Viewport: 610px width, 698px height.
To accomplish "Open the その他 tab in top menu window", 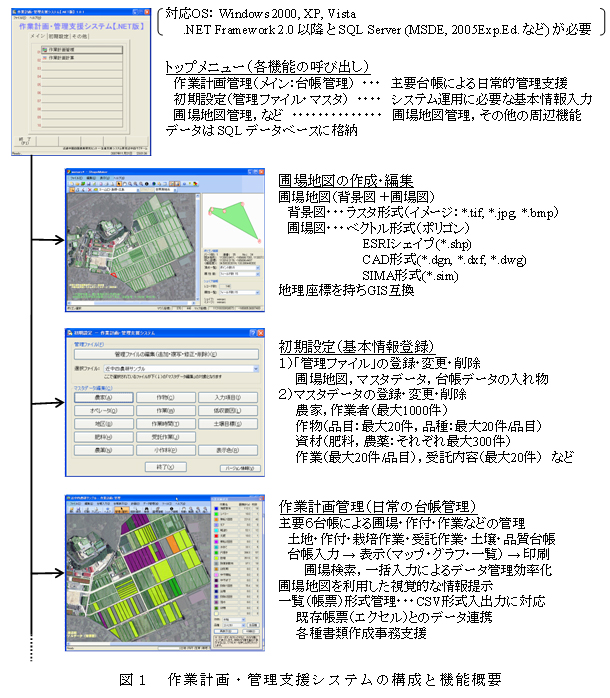I will click(x=80, y=36).
